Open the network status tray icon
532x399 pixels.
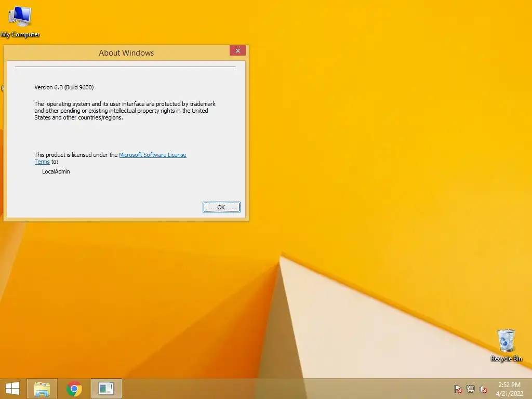pos(470,389)
